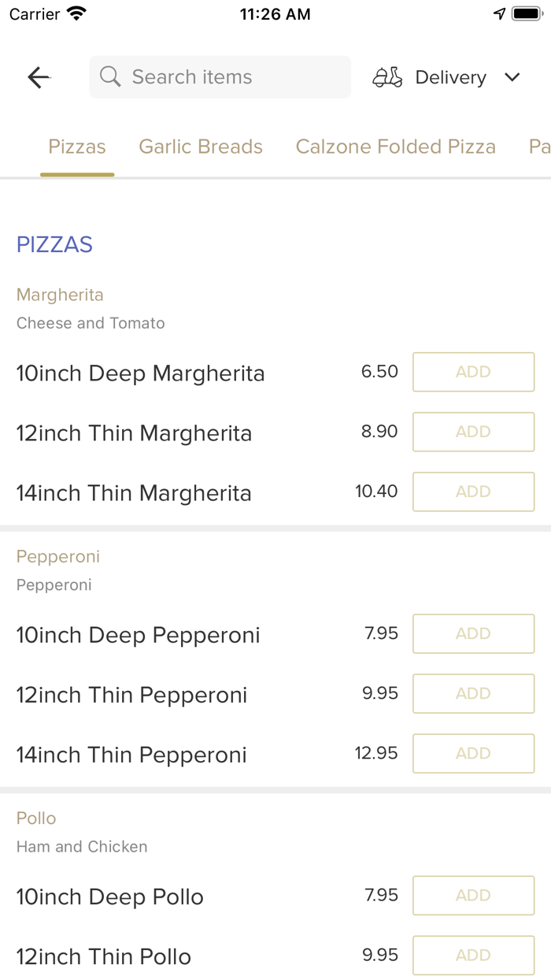Tap the back arrow icon
551x980 pixels.
point(39,77)
